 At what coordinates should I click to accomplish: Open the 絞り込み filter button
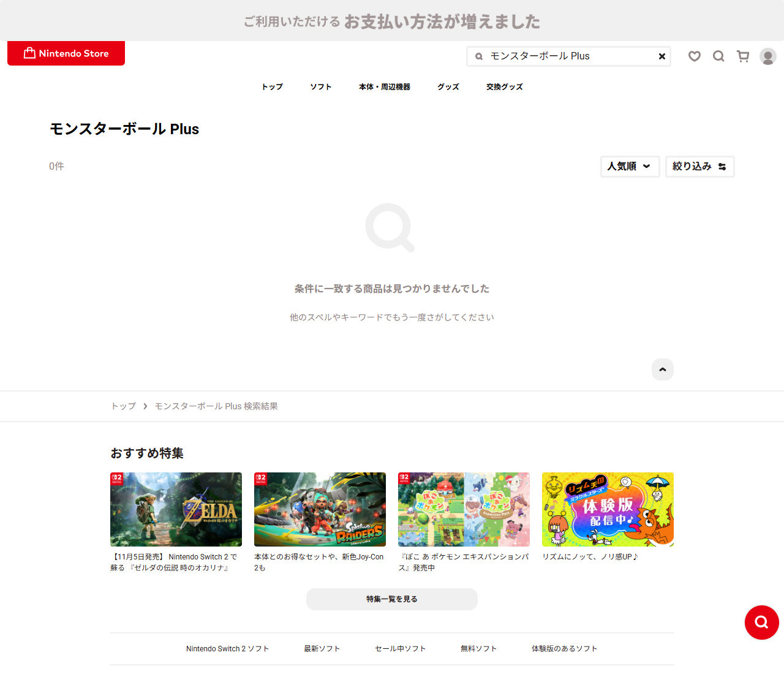pos(699,166)
